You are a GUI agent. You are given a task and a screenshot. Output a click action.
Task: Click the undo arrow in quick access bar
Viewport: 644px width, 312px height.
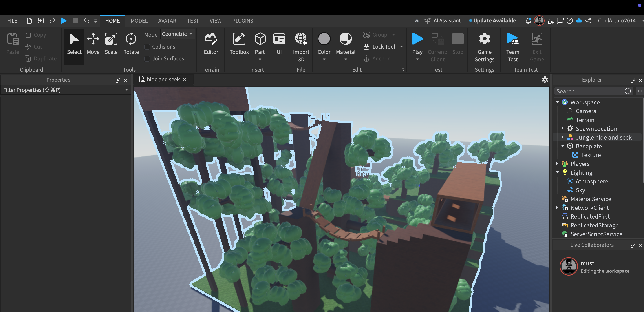pyautogui.click(x=86, y=21)
